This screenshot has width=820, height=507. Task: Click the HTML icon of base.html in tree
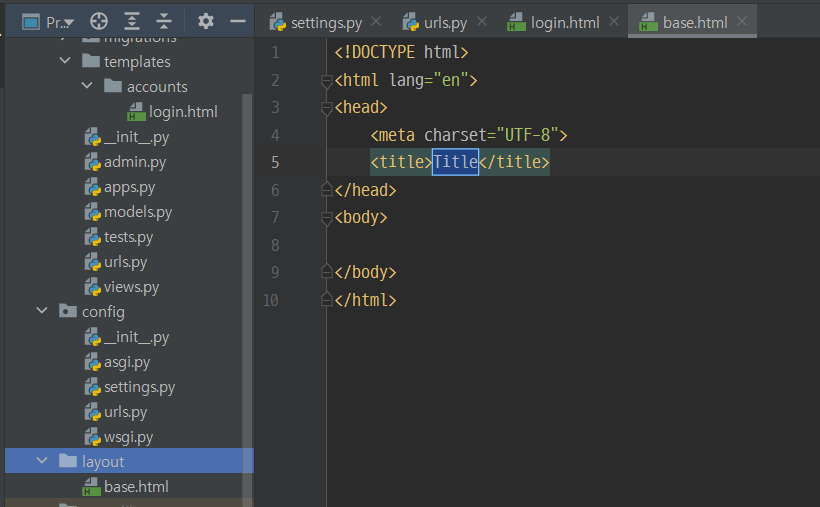pos(92,487)
